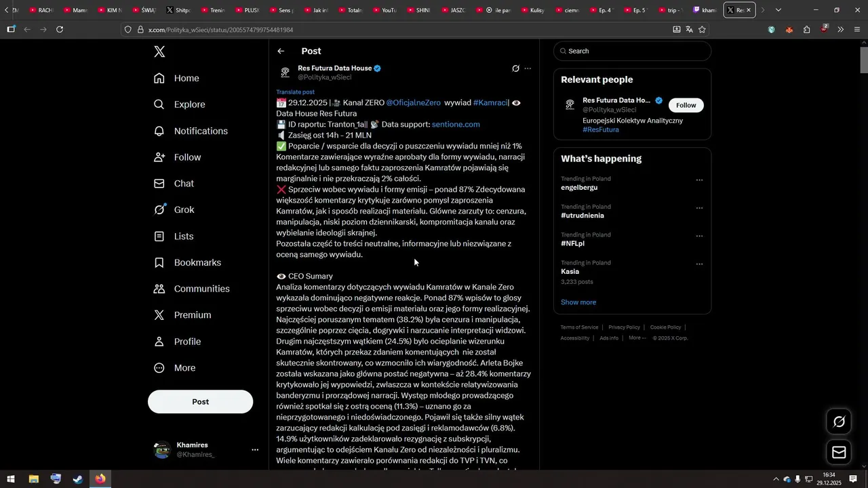Click Show more under What's happening
This screenshot has height=488, width=868.
tap(578, 302)
